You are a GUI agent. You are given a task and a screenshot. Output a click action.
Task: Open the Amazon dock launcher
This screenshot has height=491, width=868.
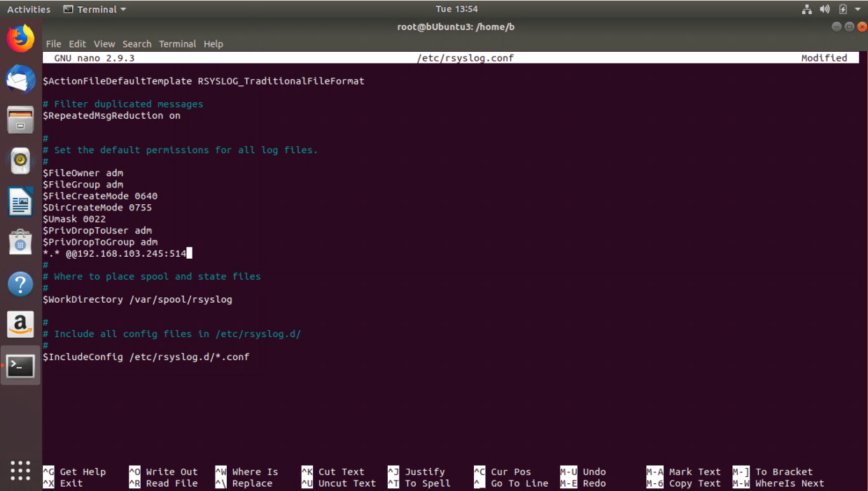[20, 325]
